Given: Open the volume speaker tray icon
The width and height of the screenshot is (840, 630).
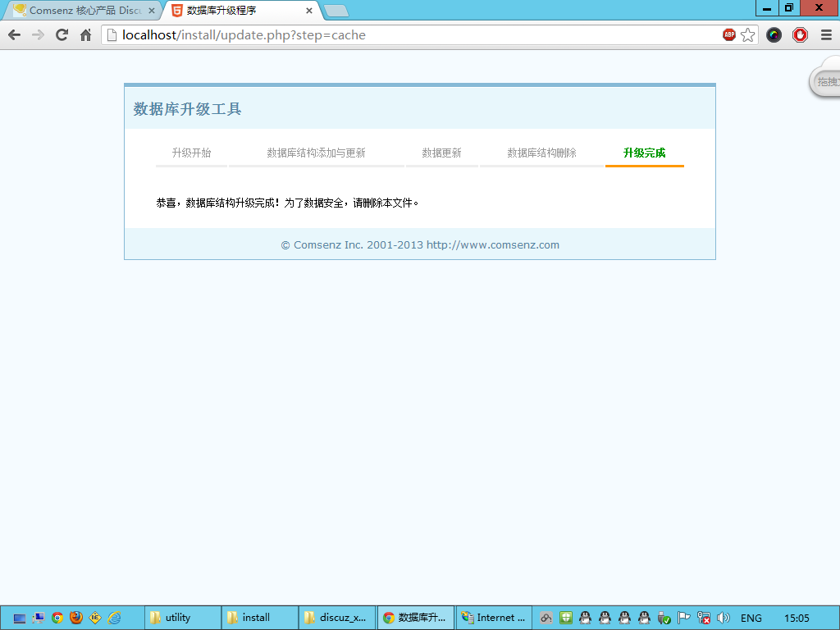Looking at the screenshot, I should [x=724, y=618].
